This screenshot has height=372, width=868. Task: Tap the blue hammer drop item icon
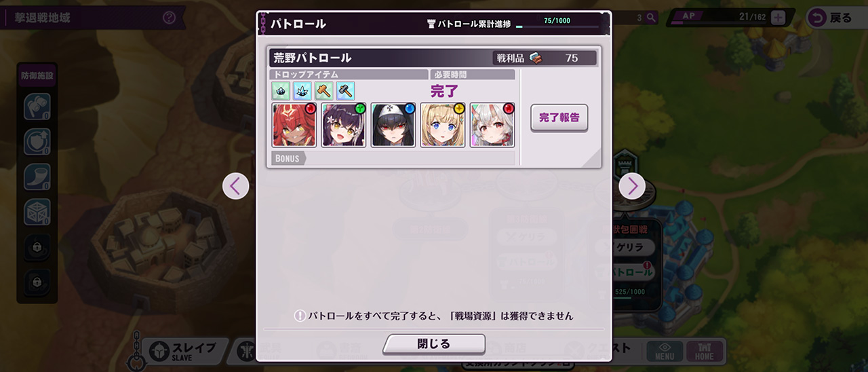[346, 90]
